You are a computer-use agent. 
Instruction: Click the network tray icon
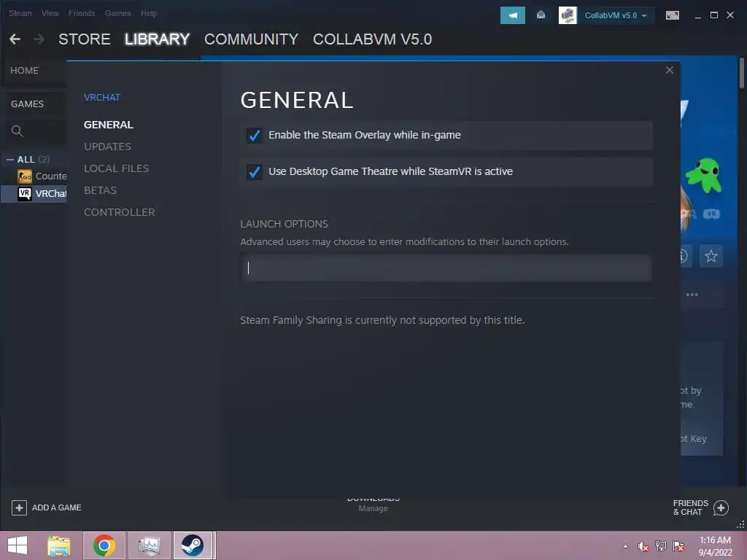coord(661,546)
